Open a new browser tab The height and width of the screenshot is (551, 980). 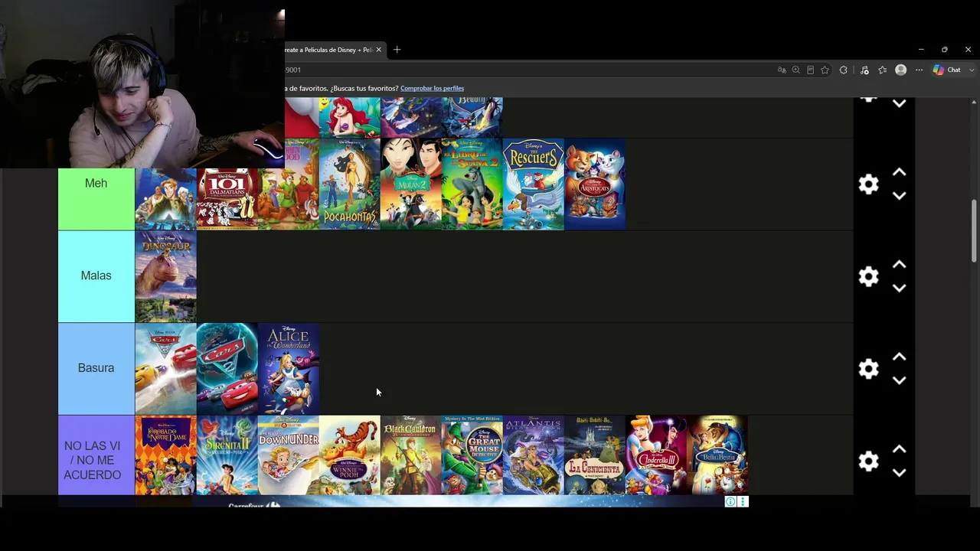pyautogui.click(x=397, y=50)
